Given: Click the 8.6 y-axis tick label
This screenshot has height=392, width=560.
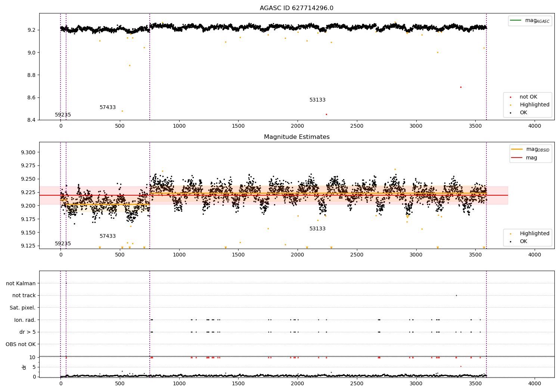Looking at the screenshot, I should pos(31,98).
